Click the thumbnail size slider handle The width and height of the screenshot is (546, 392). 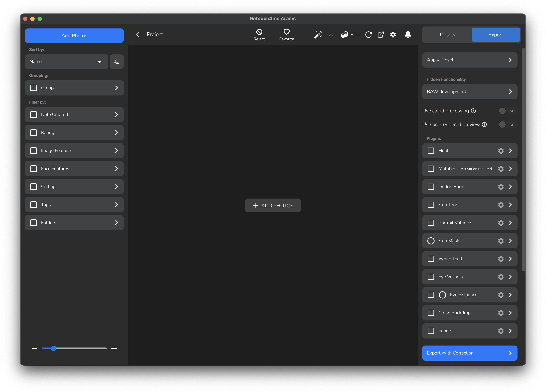[54, 348]
